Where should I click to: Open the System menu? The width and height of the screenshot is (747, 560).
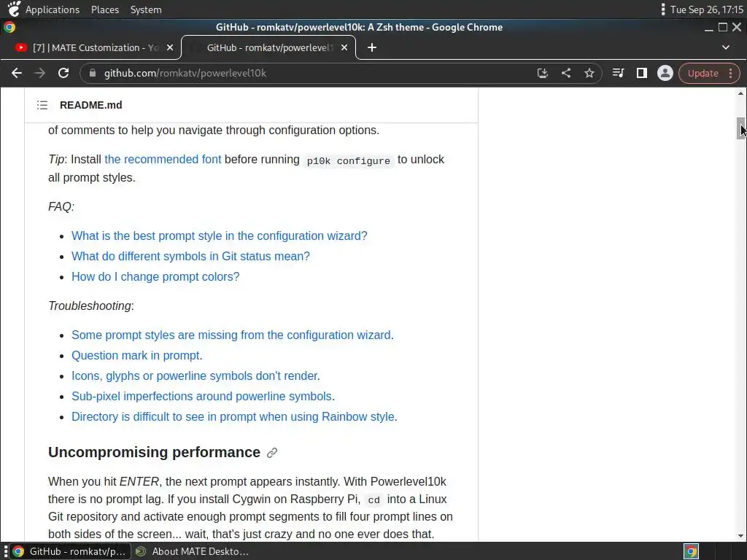click(x=146, y=9)
